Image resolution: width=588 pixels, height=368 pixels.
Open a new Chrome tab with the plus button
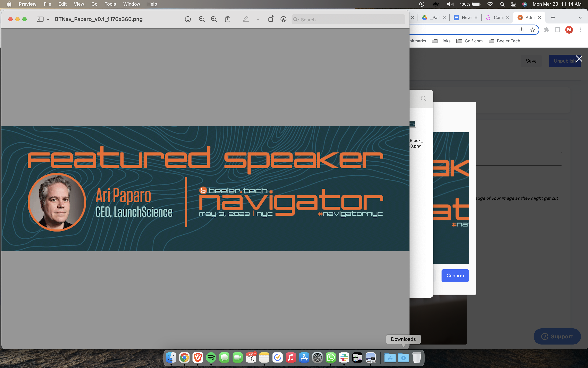coord(553,18)
